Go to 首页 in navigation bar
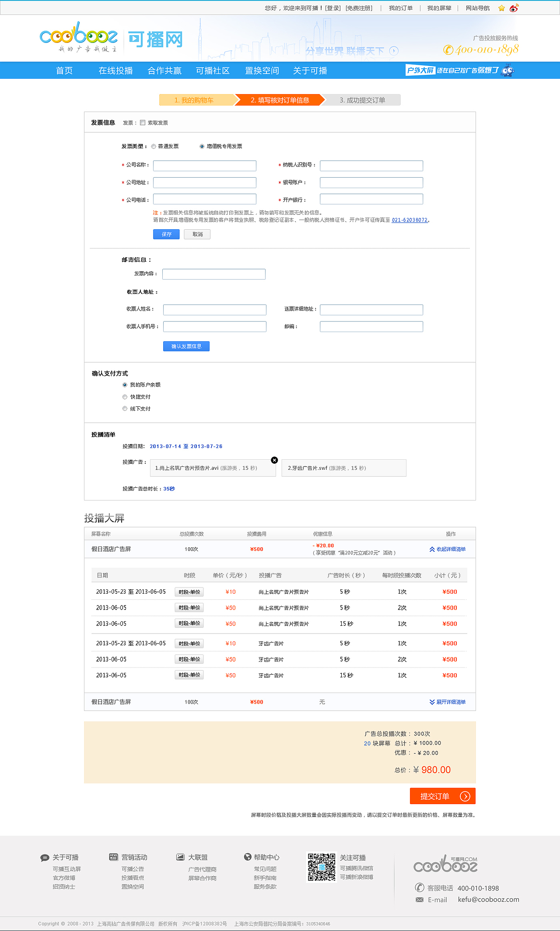560x931 pixels. pos(64,70)
